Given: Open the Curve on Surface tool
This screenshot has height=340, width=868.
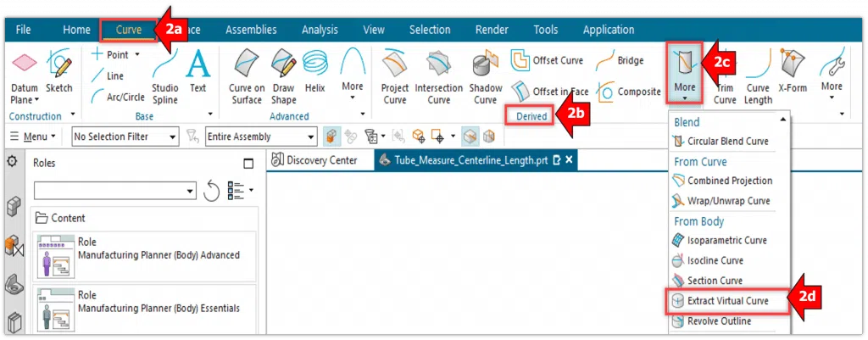Looking at the screenshot, I should (x=247, y=77).
